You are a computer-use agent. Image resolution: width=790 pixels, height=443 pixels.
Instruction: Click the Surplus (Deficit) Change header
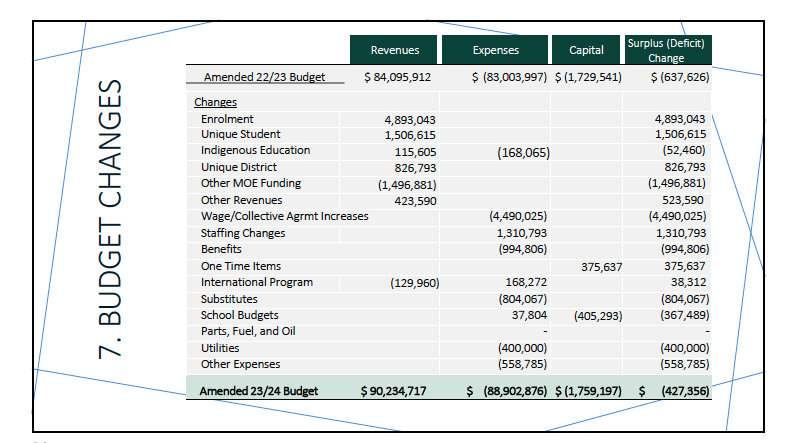tap(666, 50)
